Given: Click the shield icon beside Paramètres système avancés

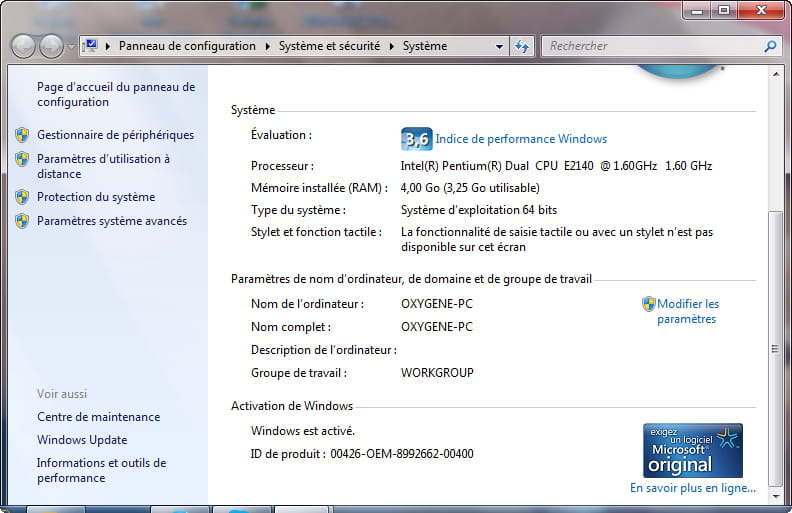Looking at the screenshot, I should tap(22, 221).
